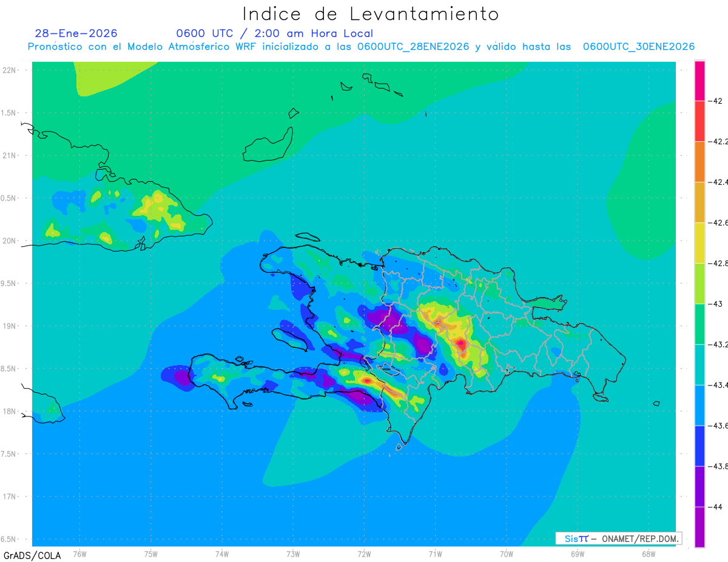The image size is (728, 562).
Task: Click the '76W' longitude label
Action: click(79, 554)
